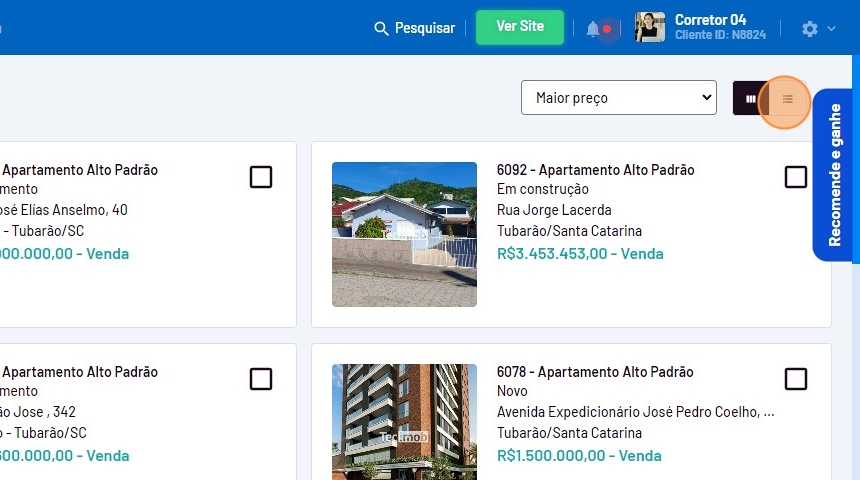Open the 6078 - Apartamento Alto Padrão listing title
Screen dimensions: 860x480
pos(595,372)
